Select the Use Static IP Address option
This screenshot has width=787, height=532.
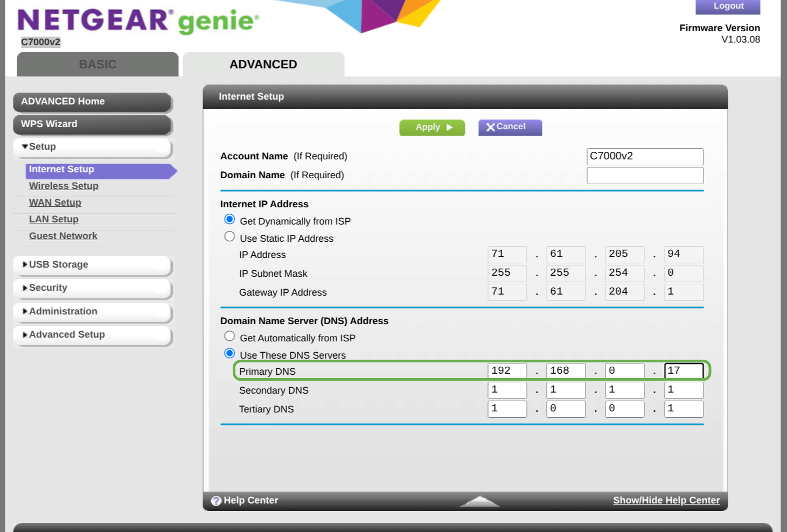click(x=229, y=236)
